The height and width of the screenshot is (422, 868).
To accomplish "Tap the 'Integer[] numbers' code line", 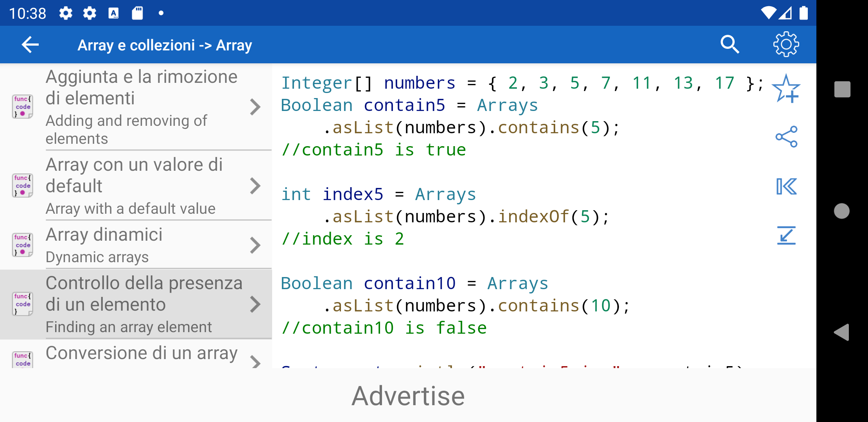I will point(522,83).
